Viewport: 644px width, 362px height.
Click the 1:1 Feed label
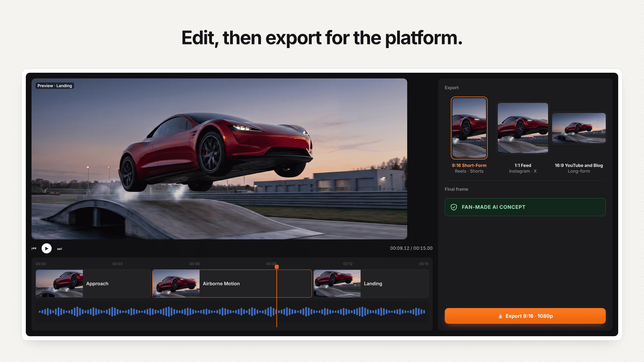pyautogui.click(x=523, y=165)
